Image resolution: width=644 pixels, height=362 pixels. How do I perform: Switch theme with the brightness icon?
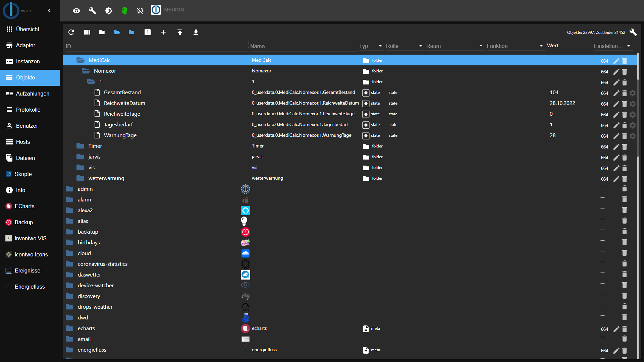[x=109, y=11]
